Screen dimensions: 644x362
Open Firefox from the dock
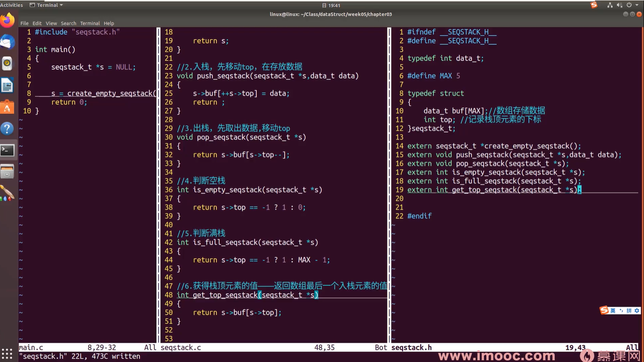click(8, 20)
